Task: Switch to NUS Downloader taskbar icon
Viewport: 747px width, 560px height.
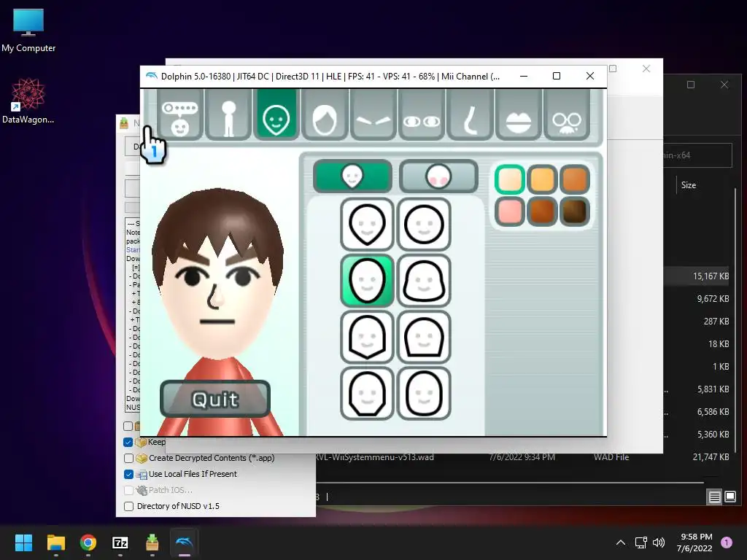Action: (x=152, y=542)
